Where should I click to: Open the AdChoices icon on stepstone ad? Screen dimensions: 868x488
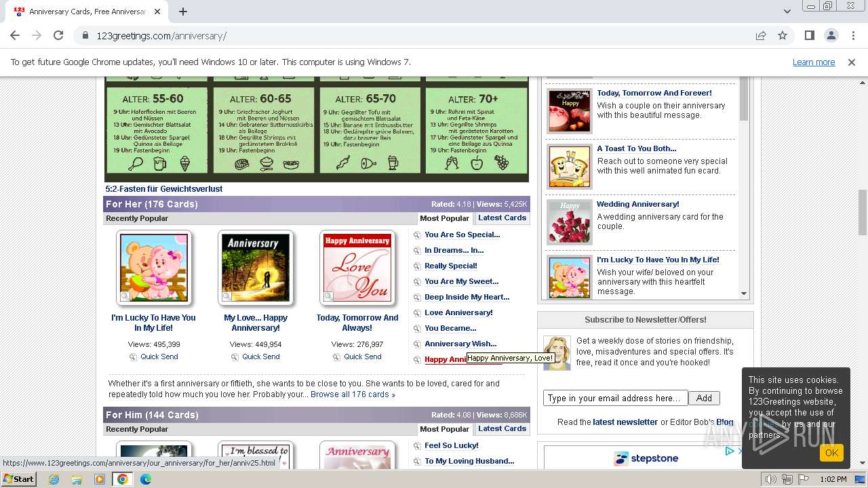(x=730, y=451)
